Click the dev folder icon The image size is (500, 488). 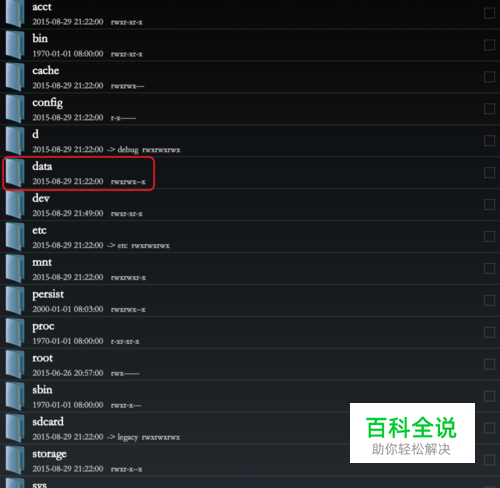[15, 205]
